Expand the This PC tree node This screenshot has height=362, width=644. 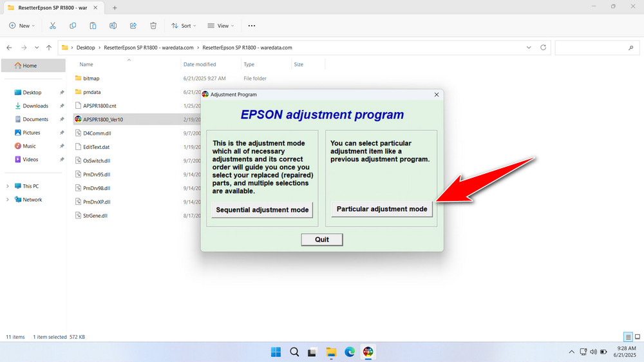click(7, 186)
